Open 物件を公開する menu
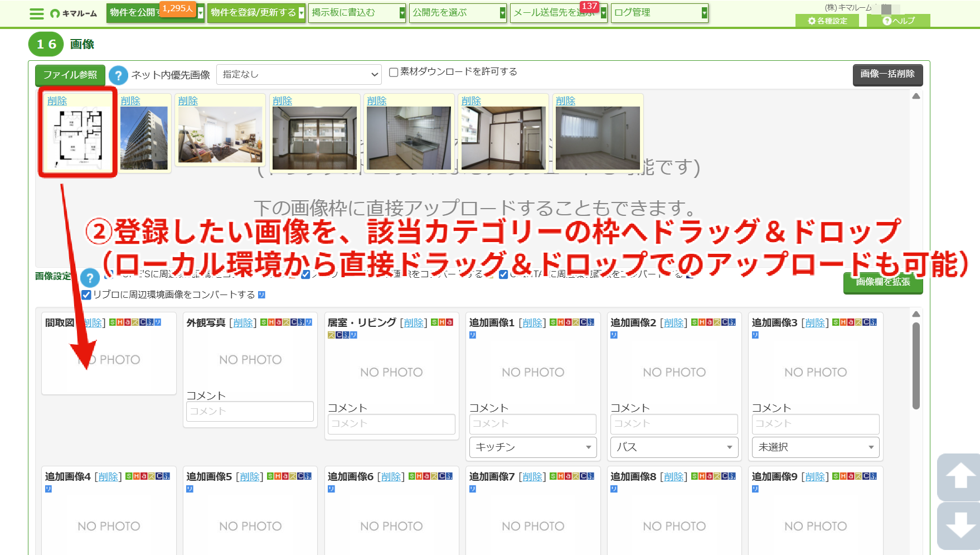This screenshot has height=555, width=980. click(x=156, y=13)
